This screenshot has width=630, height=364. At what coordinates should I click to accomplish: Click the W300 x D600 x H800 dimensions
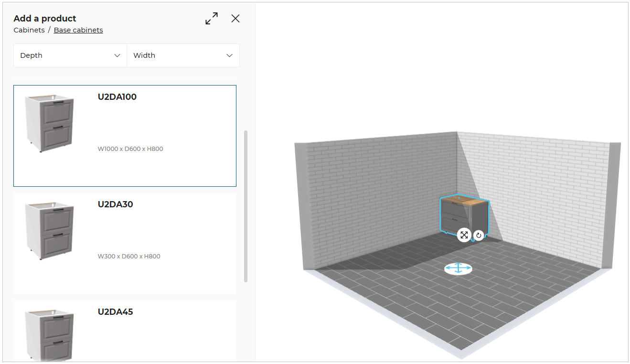click(x=129, y=257)
